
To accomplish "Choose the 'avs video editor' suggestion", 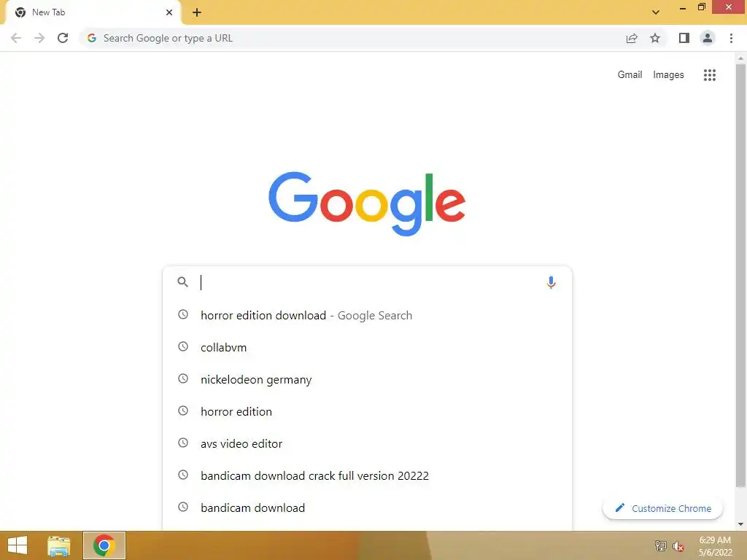I will click(x=367, y=443).
